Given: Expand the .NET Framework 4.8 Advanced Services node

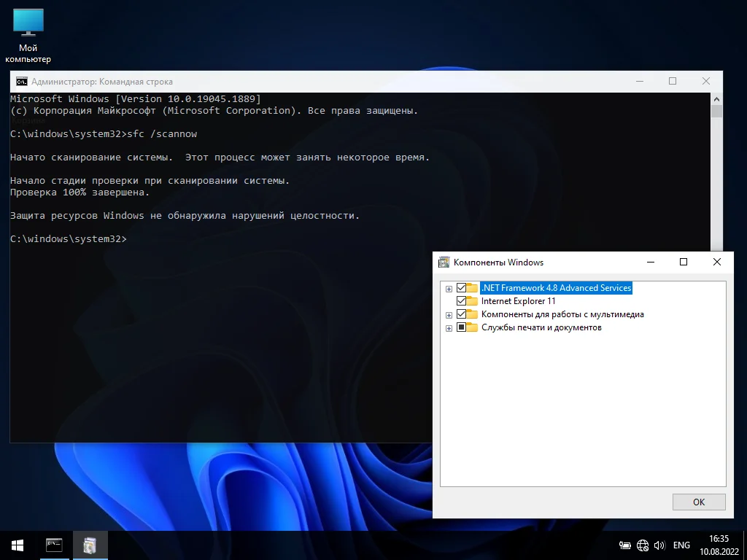Looking at the screenshot, I should pos(449,289).
